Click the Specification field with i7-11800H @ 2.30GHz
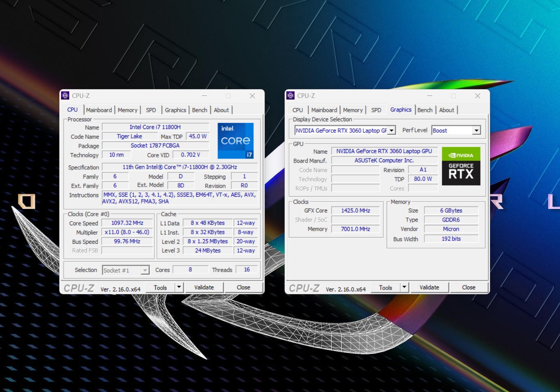 click(x=180, y=167)
